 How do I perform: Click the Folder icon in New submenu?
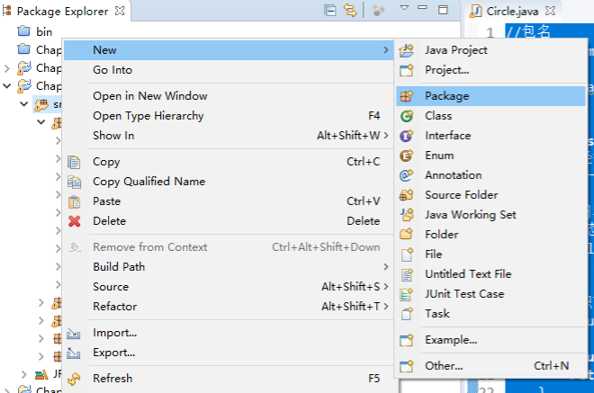point(407,235)
